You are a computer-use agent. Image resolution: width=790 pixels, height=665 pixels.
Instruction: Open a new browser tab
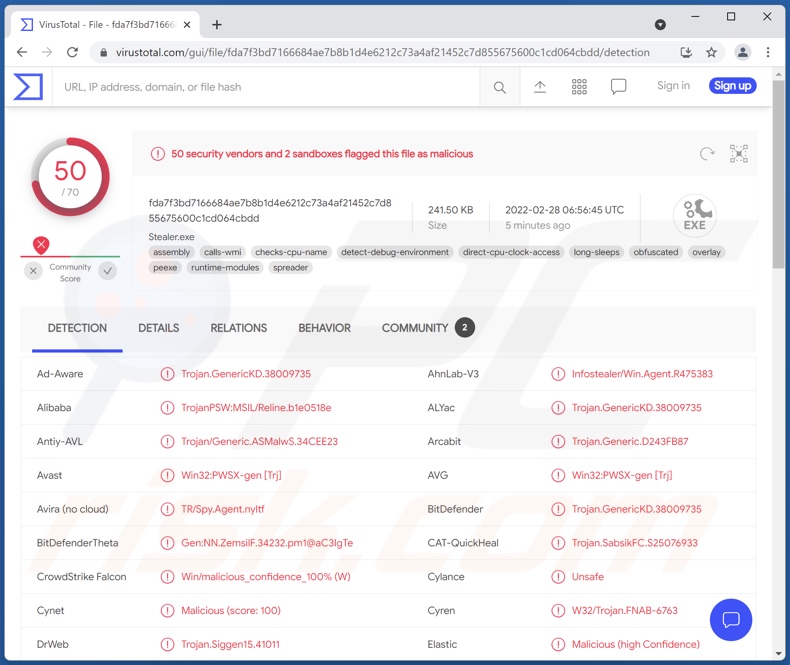pyautogui.click(x=217, y=25)
